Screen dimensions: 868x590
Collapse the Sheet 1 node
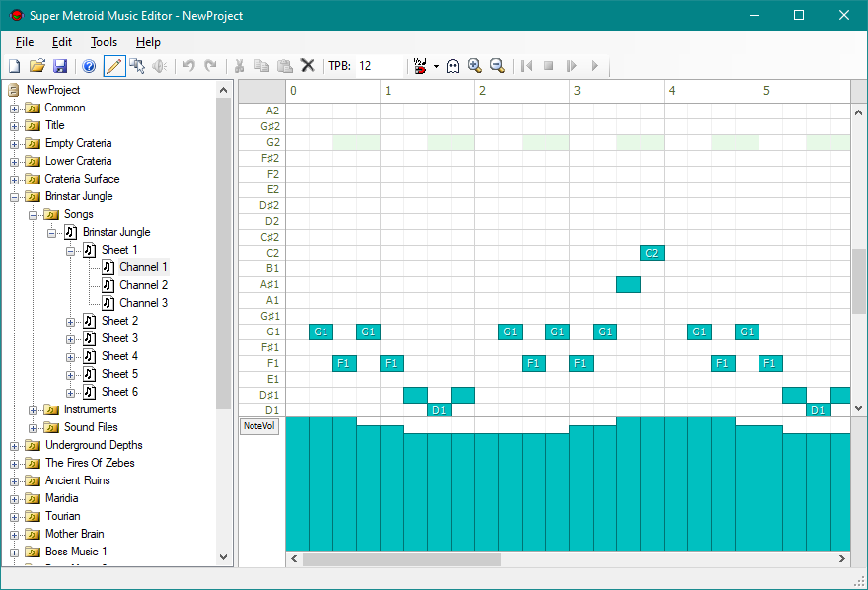point(70,251)
